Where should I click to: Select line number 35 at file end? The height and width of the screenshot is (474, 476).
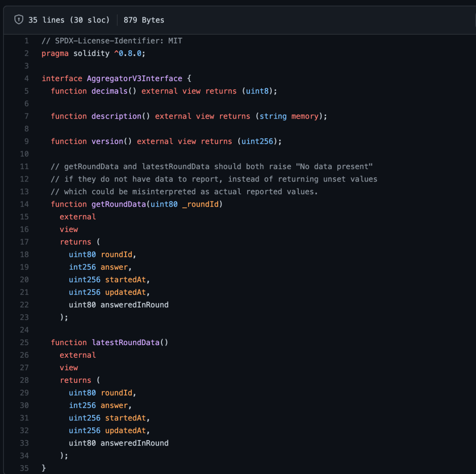pos(24,468)
